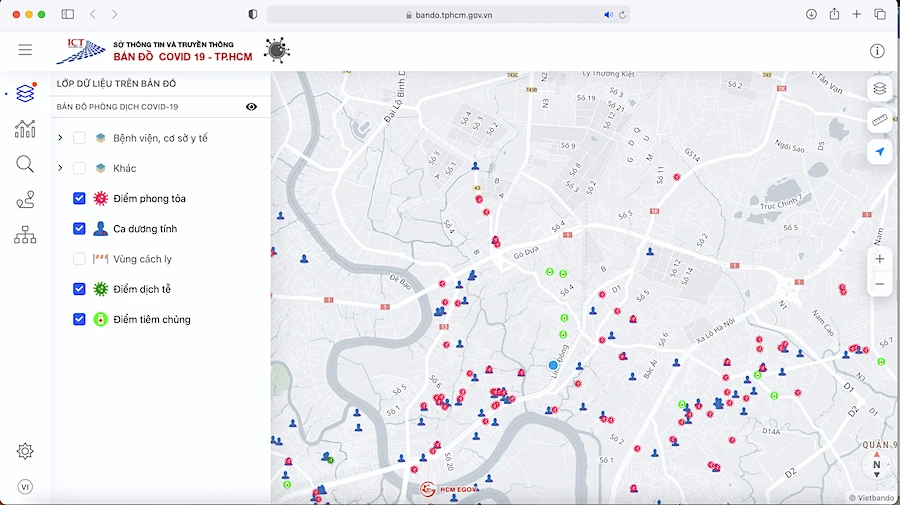This screenshot has height=505, width=900.
Task: Open the hamburger menu
Action: pos(25,50)
